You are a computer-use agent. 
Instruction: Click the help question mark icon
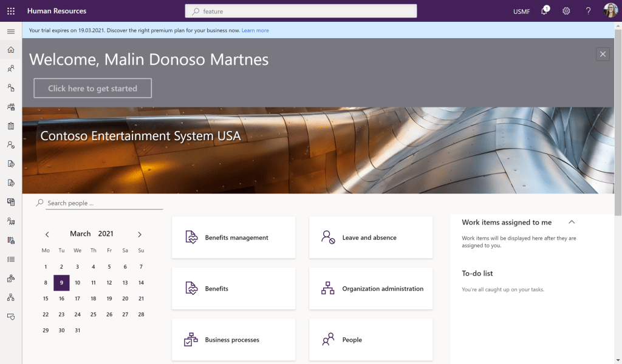(588, 11)
